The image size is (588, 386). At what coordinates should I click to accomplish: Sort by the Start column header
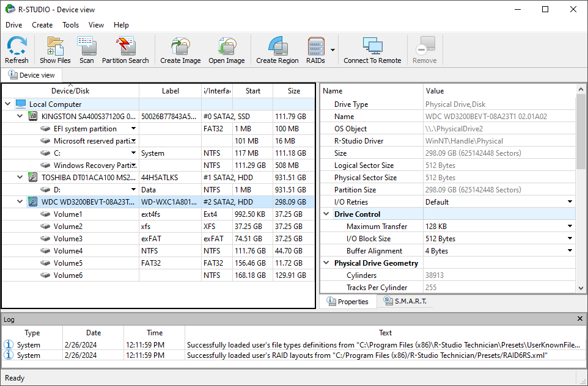[253, 91]
